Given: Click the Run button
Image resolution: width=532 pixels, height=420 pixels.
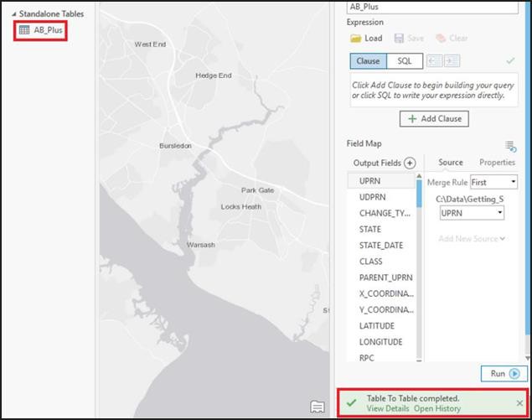Looking at the screenshot, I should click(504, 374).
